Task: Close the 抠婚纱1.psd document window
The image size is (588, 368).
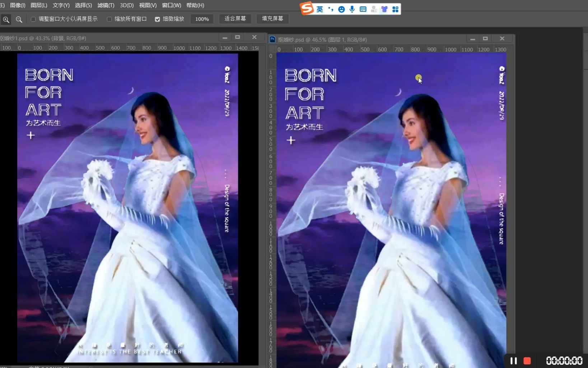Action: (254, 37)
